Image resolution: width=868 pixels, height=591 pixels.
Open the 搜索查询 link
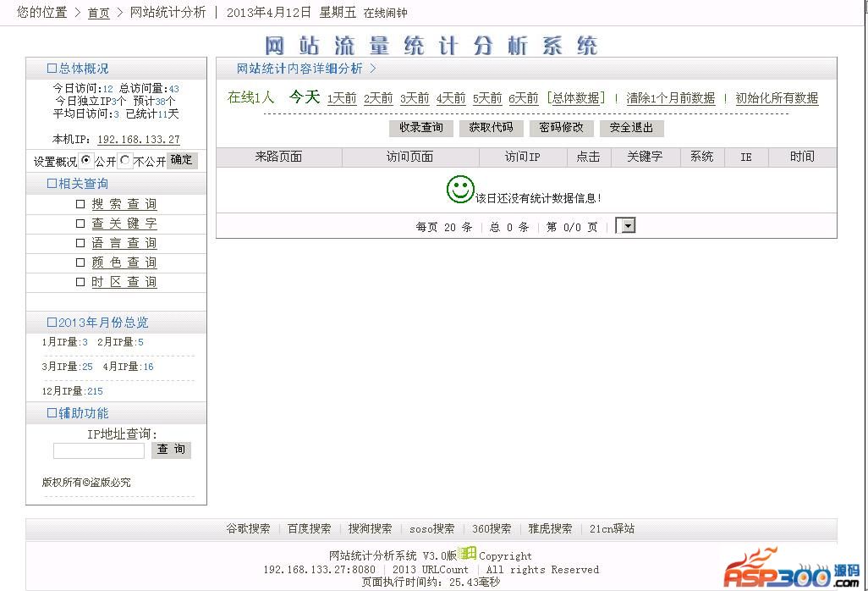tap(124, 204)
